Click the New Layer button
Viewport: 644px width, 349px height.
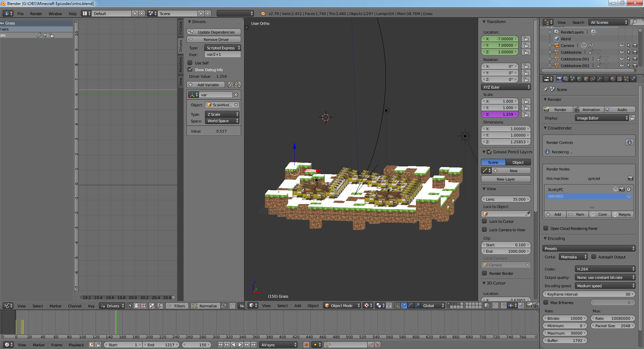coord(506,179)
